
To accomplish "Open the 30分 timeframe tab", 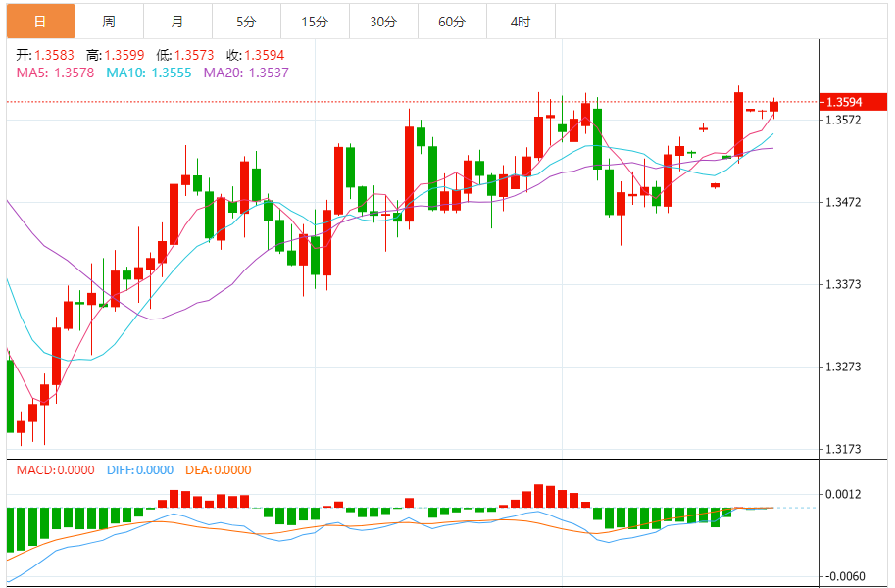I will click(x=383, y=22).
